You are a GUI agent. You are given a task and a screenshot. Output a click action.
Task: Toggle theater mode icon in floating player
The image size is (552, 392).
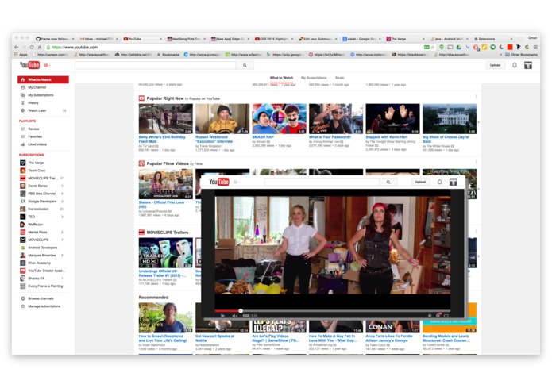coord(446,315)
